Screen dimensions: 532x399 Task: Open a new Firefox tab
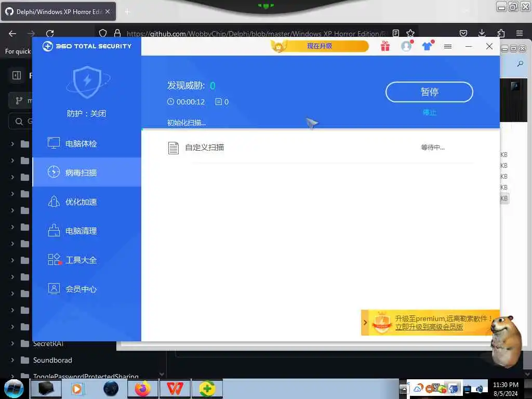pos(127,12)
